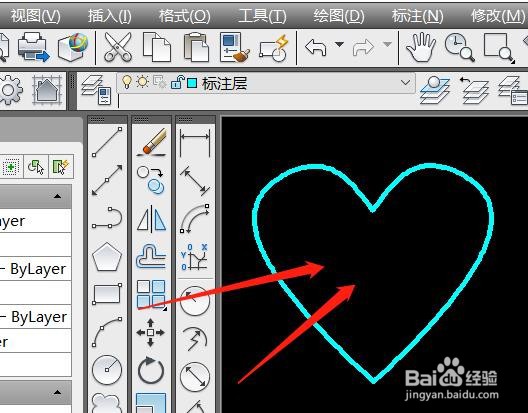Select the Pan hand tool
Viewport: 528px width, 413px height.
point(421,47)
